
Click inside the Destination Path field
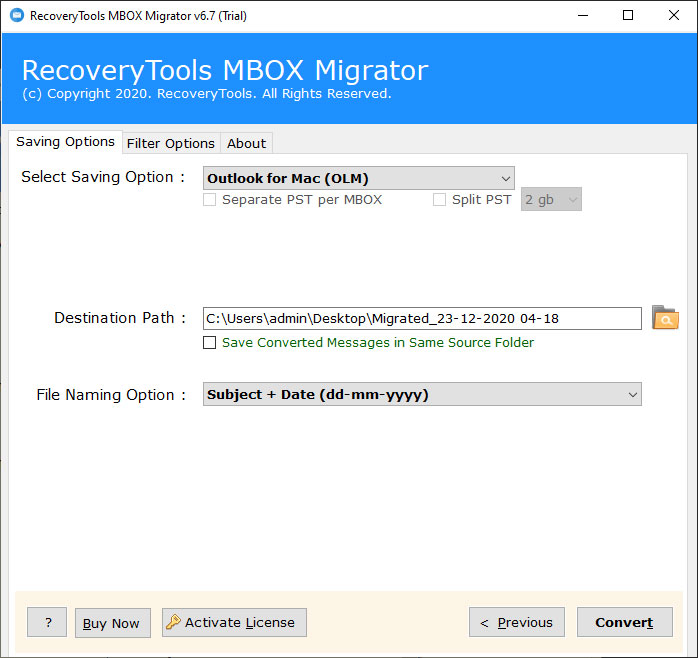pyautogui.click(x=422, y=318)
